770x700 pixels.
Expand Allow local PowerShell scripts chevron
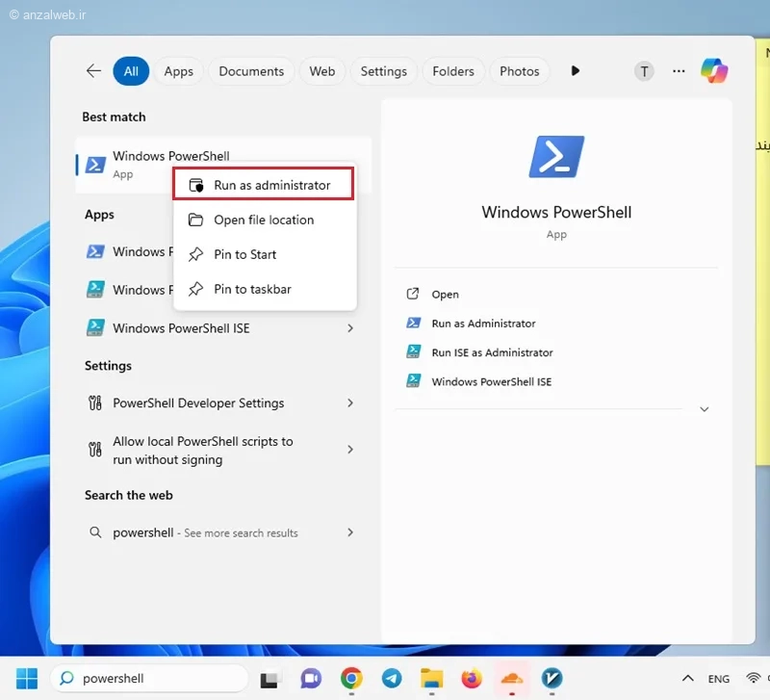(350, 450)
